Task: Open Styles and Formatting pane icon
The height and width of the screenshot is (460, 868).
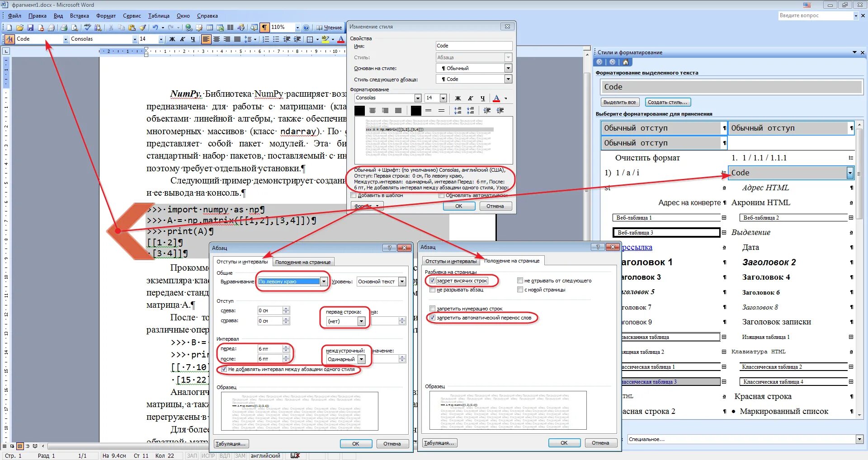Action: (9, 39)
